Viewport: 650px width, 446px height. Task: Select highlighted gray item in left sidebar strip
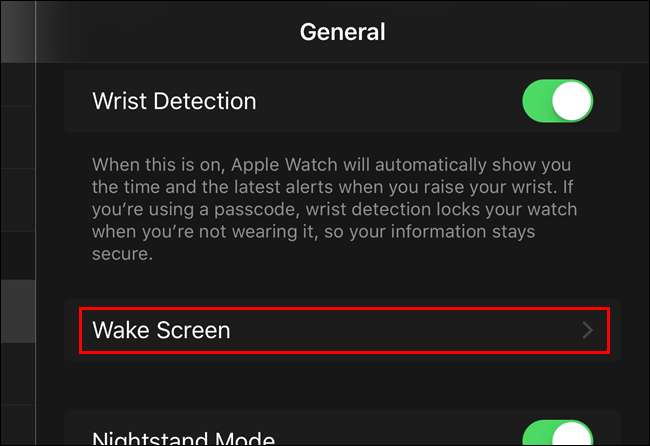pos(18,311)
